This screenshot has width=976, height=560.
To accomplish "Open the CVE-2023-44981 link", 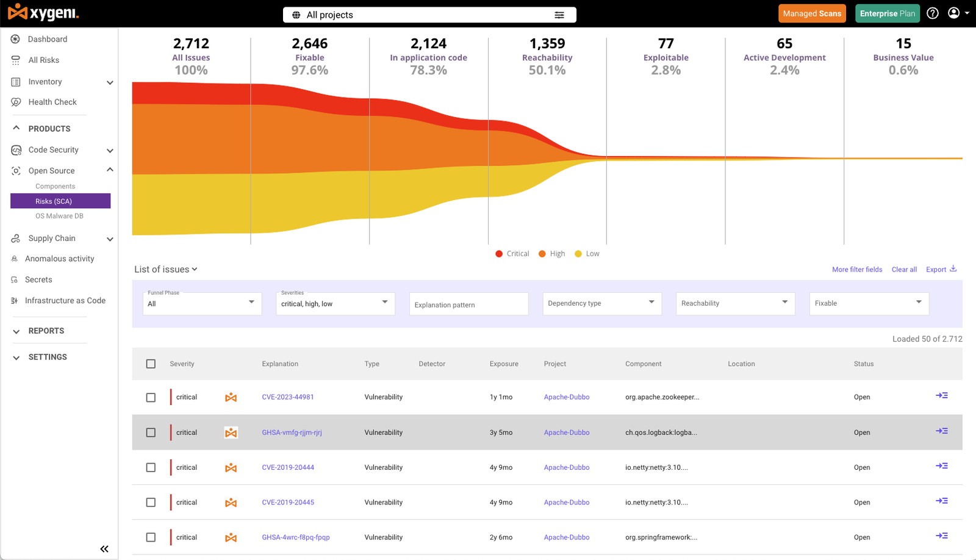I will point(288,397).
